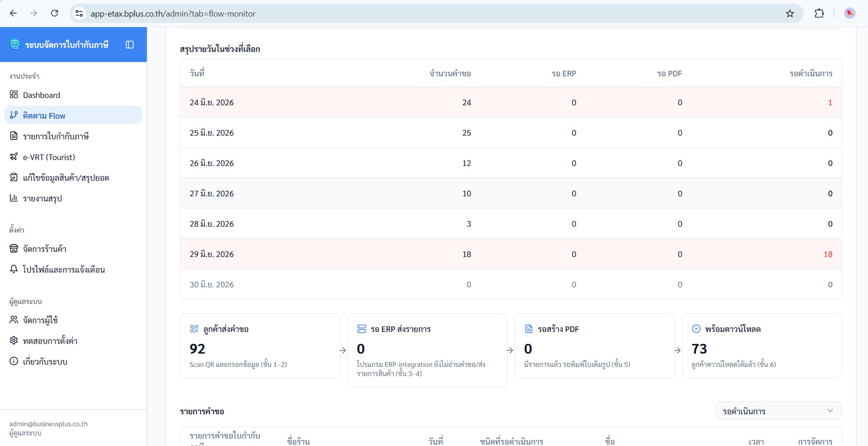Click the พร้อมดาวน์โหลด card showing 73
The height and width of the screenshot is (446, 868).
point(762,346)
